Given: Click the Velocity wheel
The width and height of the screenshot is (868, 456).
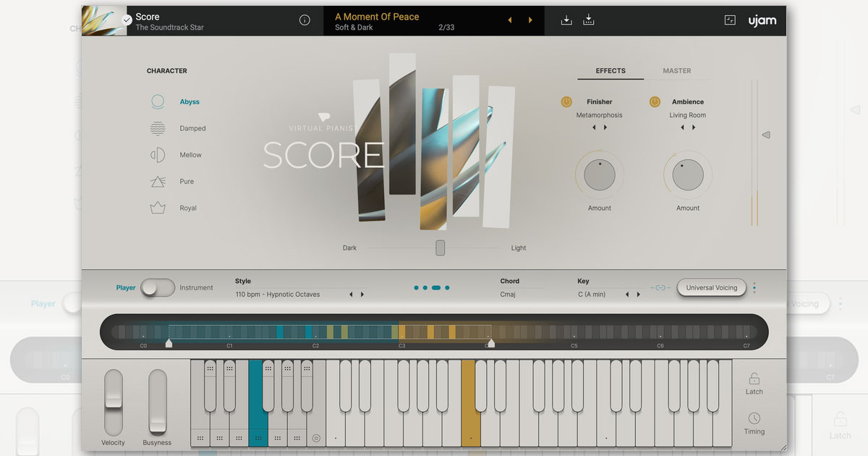Looking at the screenshot, I should coord(114,402).
